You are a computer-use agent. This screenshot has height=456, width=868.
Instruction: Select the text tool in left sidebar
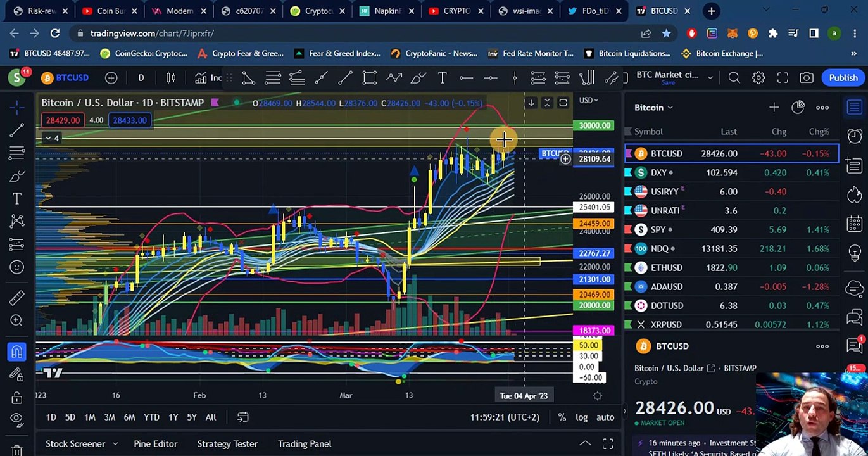[x=17, y=199]
